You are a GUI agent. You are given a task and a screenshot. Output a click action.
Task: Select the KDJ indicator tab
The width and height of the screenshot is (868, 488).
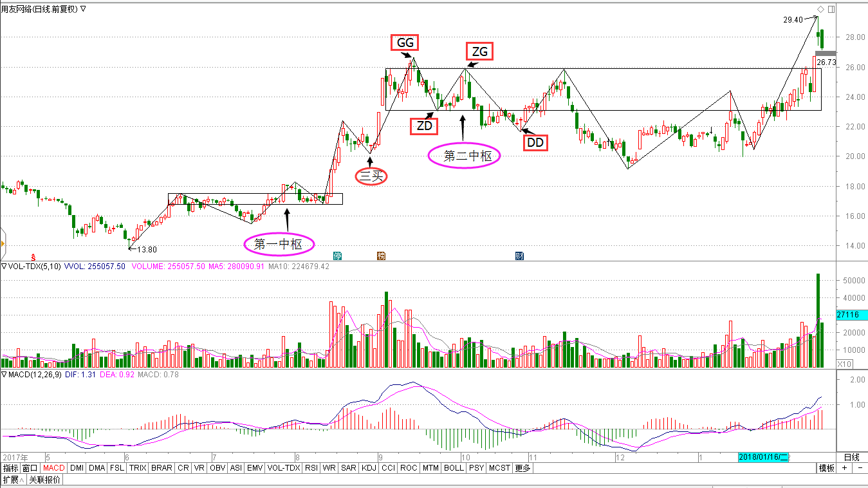tap(369, 468)
